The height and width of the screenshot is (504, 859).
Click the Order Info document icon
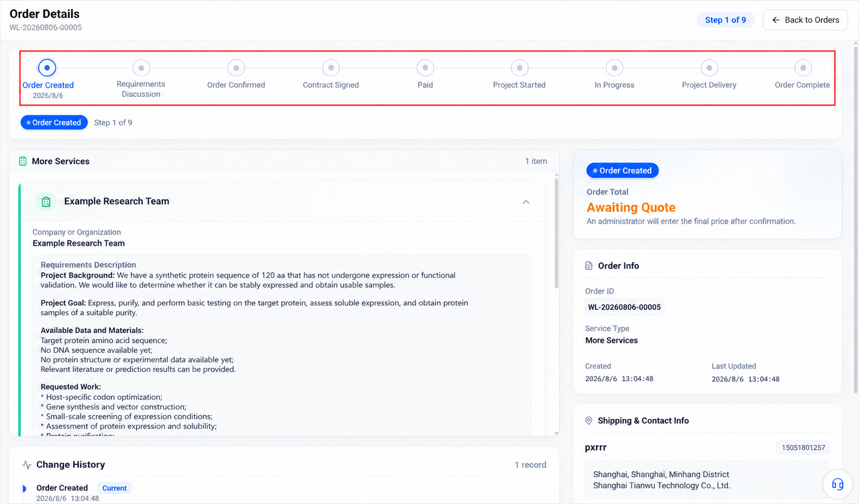(x=589, y=266)
